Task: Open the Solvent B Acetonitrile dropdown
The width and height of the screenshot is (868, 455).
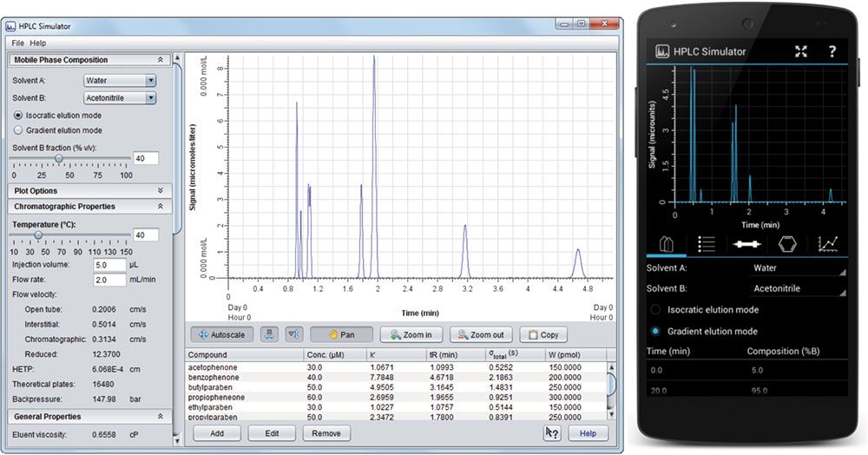Action: pos(120,98)
